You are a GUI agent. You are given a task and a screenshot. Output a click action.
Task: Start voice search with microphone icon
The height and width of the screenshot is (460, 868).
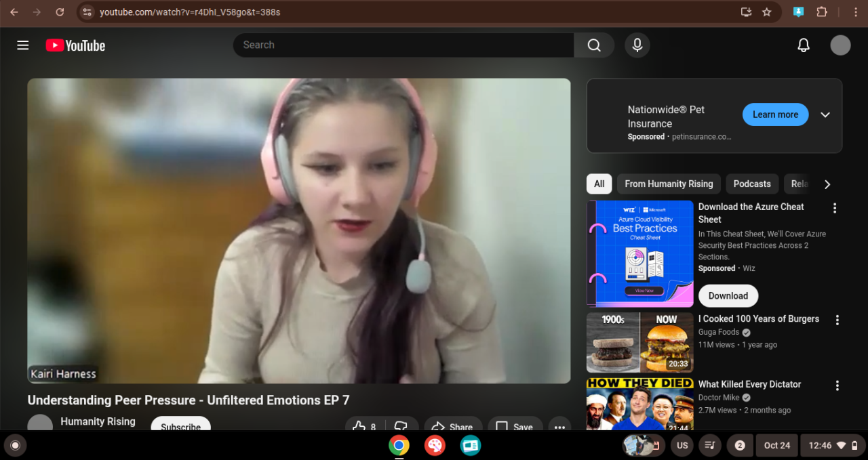point(637,45)
